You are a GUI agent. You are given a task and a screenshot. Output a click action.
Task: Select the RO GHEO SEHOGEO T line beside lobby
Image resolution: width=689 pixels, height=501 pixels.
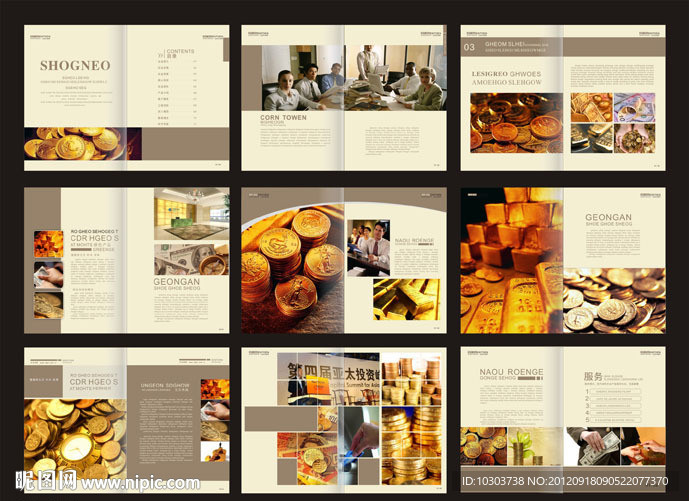[x=94, y=231]
